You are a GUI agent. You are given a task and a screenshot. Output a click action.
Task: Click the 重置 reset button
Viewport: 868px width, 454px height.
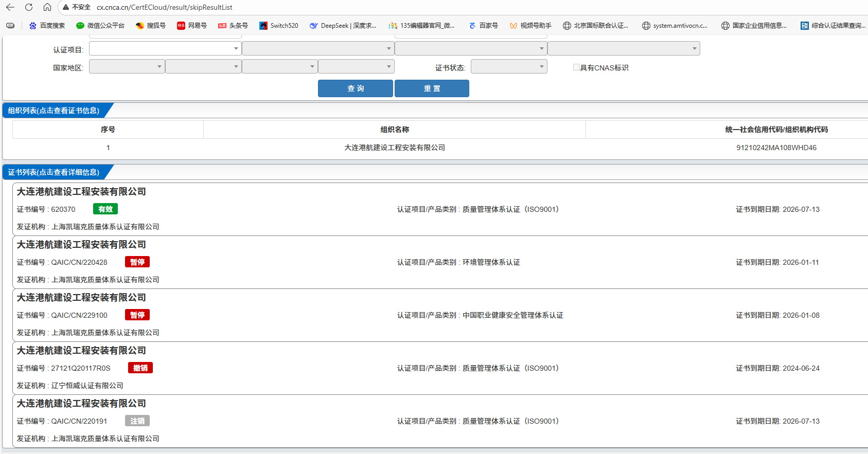tap(432, 88)
